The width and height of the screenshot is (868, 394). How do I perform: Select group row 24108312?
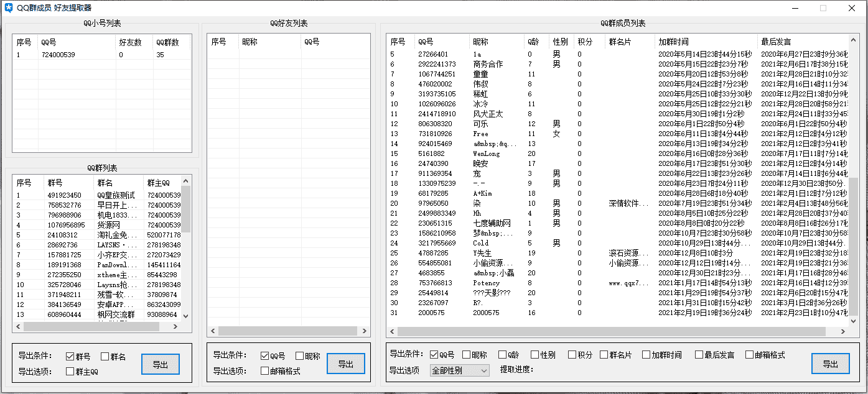[x=97, y=235]
